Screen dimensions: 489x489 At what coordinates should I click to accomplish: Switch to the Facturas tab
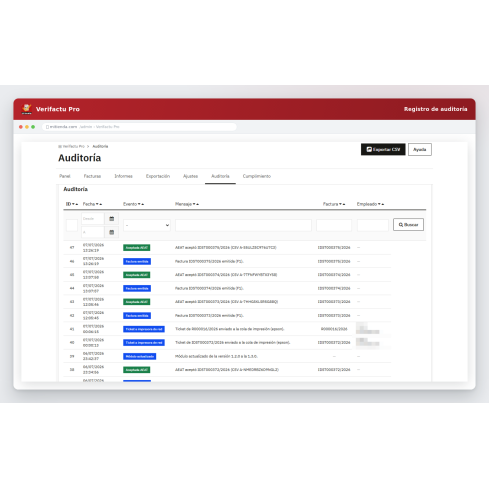click(92, 176)
